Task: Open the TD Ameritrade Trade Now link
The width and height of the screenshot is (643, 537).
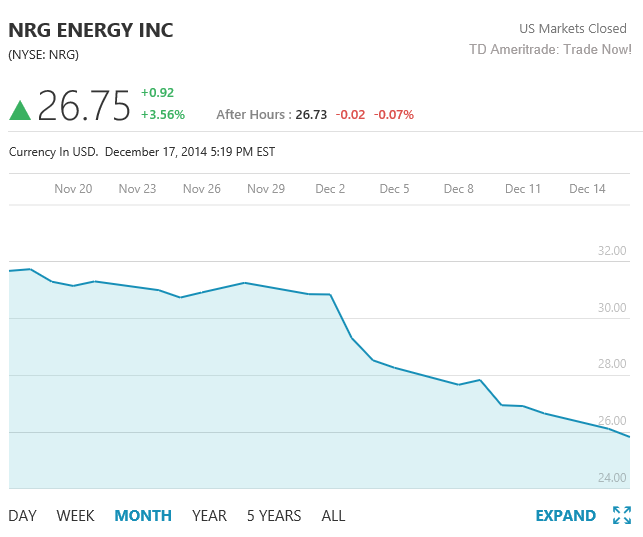Action: click(x=550, y=49)
